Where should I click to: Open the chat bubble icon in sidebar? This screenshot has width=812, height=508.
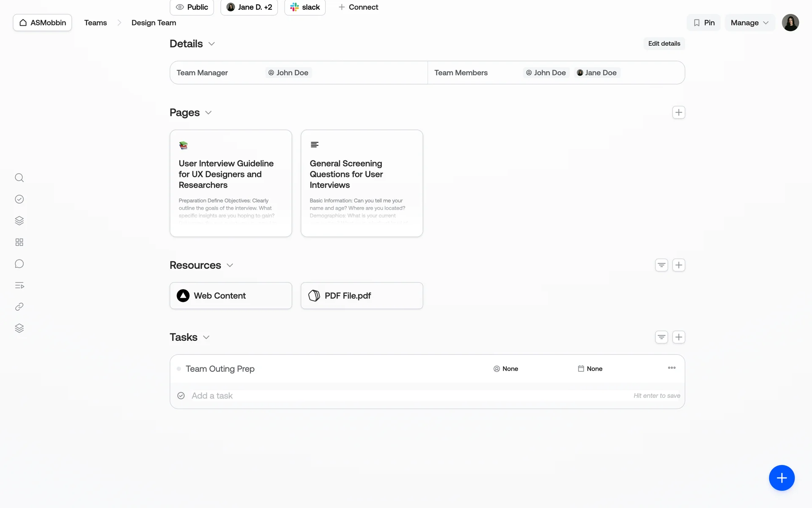click(19, 264)
